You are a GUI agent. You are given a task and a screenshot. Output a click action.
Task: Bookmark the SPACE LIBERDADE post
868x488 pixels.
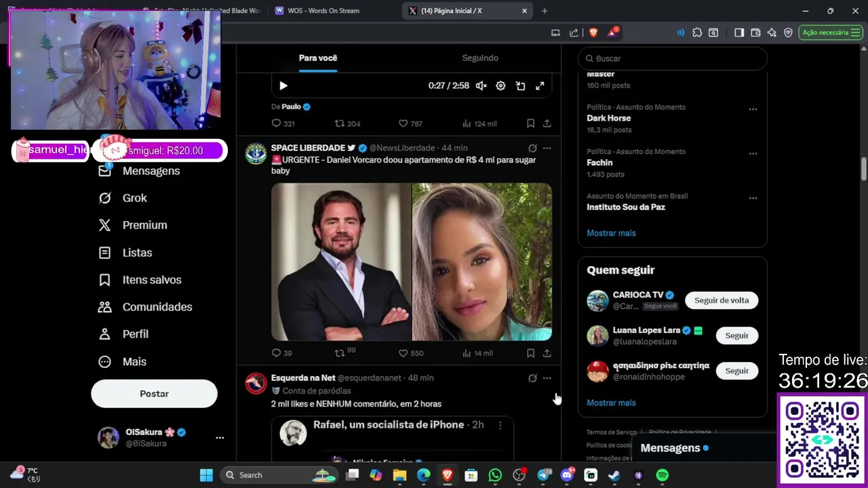530,353
